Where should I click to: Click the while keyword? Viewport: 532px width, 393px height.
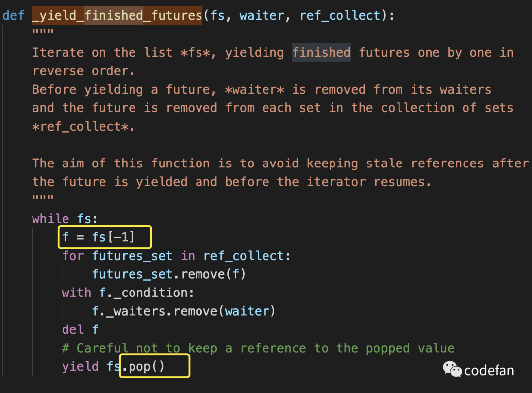[51, 218]
